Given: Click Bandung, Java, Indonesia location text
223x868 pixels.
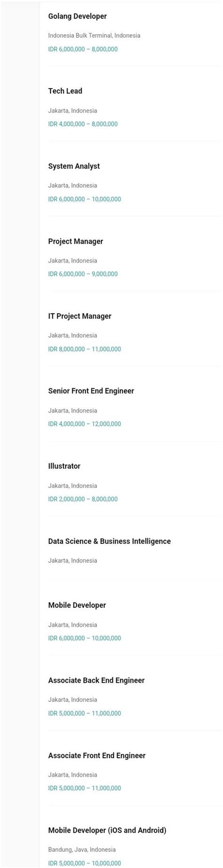Looking at the screenshot, I should pyautogui.click(x=81, y=850).
